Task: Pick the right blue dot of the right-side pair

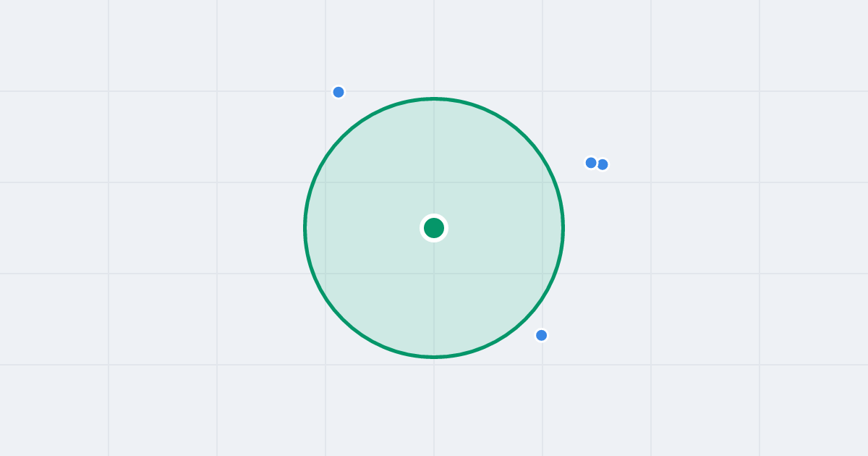Action: pos(603,164)
